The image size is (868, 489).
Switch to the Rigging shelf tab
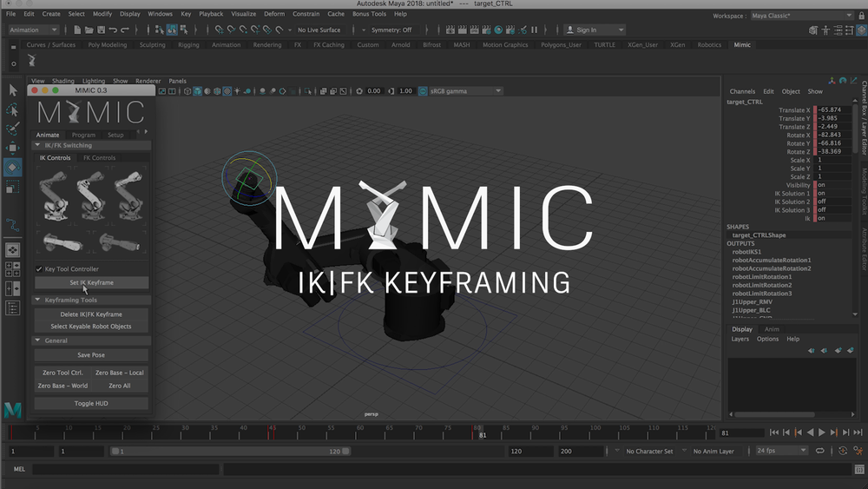[188, 45]
